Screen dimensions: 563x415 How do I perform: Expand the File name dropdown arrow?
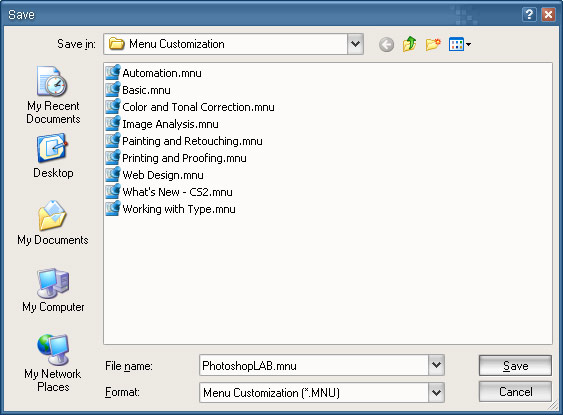click(436, 365)
